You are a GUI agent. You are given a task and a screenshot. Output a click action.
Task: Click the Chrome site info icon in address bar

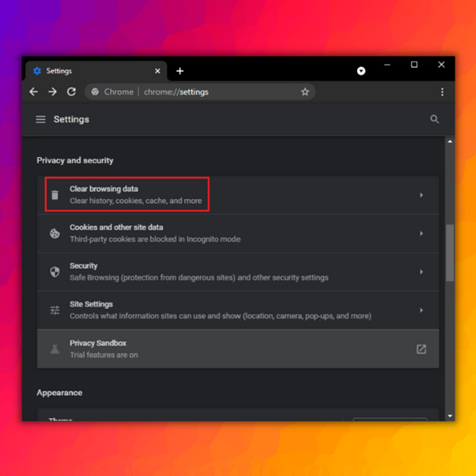pos(95,92)
